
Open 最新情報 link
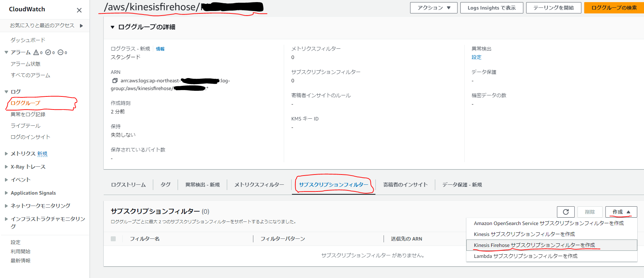tap(21, 261)
